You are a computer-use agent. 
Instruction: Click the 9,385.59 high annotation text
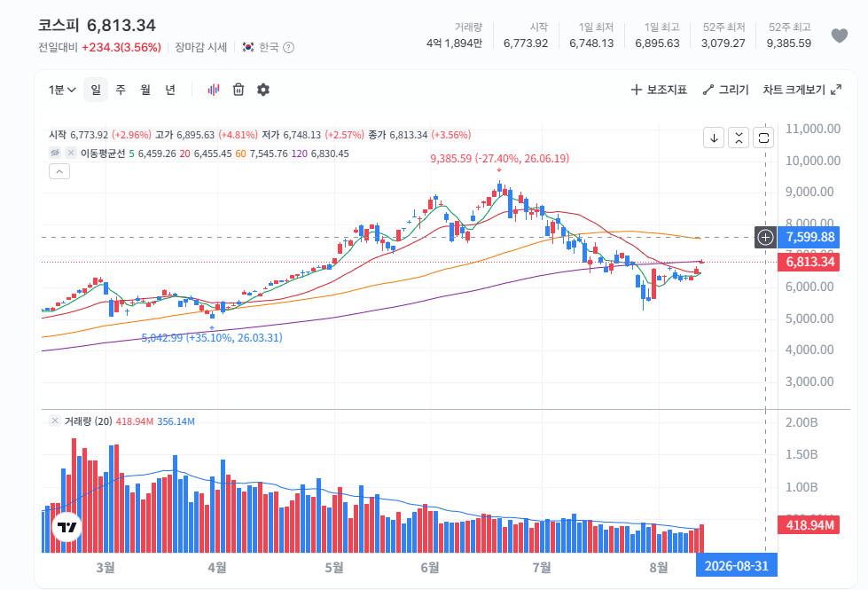coord(499,159)
